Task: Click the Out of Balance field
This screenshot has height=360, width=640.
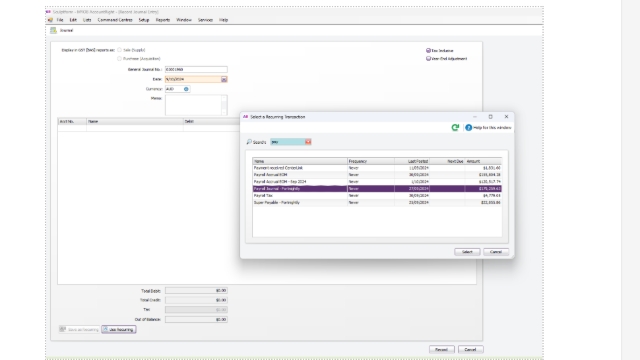Action: [x=196, y=320]
